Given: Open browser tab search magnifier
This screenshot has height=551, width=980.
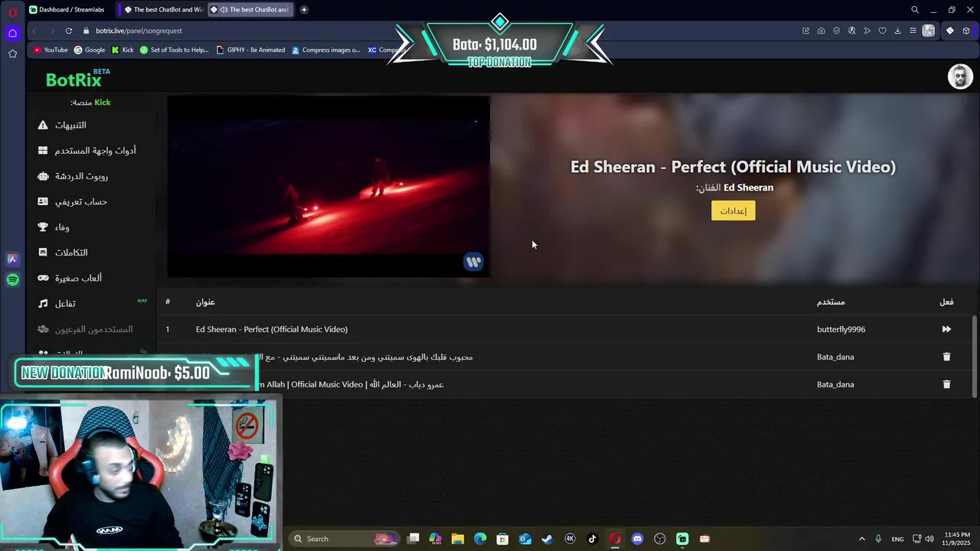Looking at the screenshot, I should (914, 10).
